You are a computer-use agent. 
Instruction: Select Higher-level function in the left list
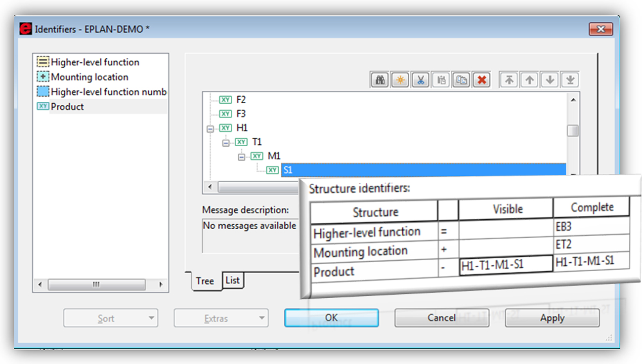pyautogui.click(x=95, y=62)
